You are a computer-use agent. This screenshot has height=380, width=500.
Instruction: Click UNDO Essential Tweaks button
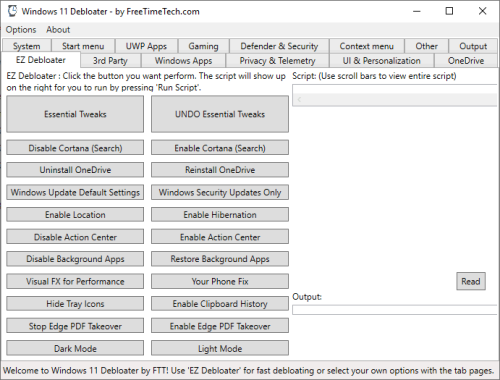220,114
